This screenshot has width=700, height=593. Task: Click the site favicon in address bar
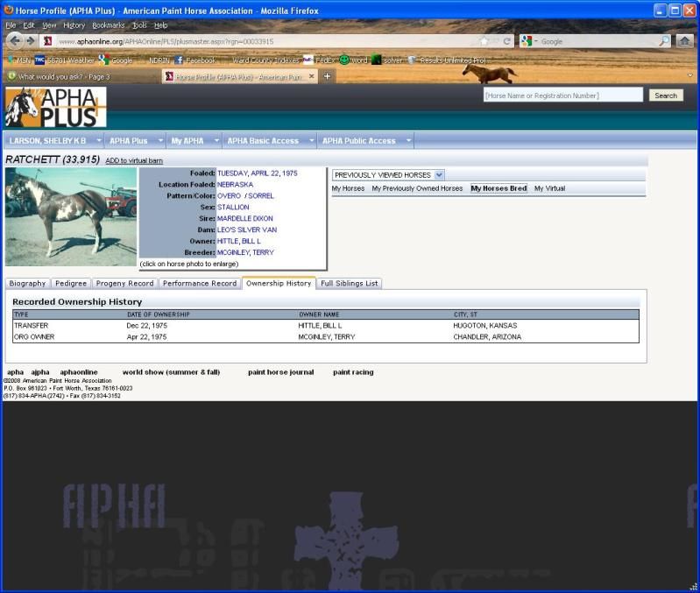click(48, 41)
